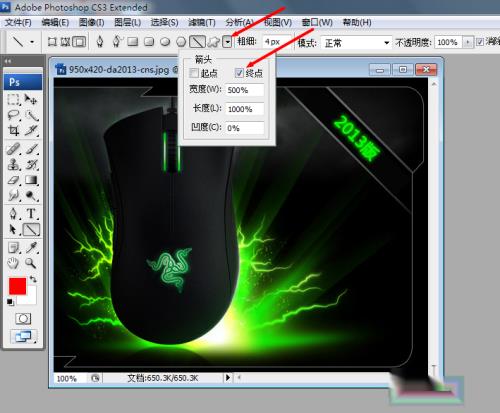Change the screen mode button
Screen dimensions: 500x413
tap(23, 336)
